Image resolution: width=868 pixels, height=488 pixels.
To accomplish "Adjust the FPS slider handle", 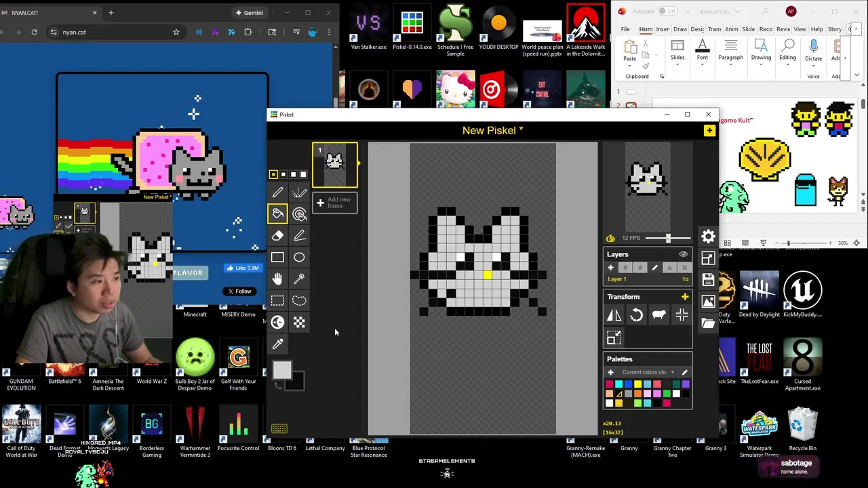I will [x=668, y=238].
